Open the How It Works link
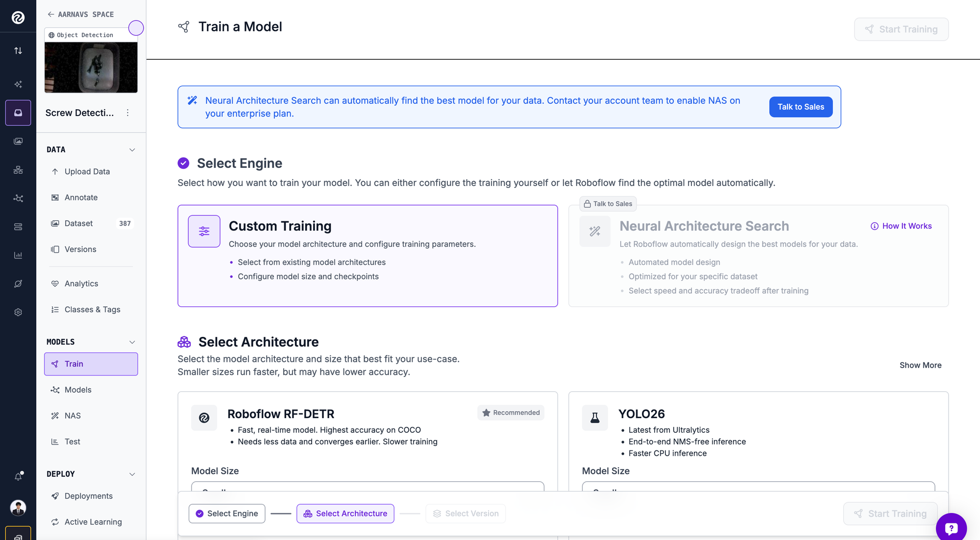The width and height of the screenshot is (980, 540). click(x=901, y=226)
